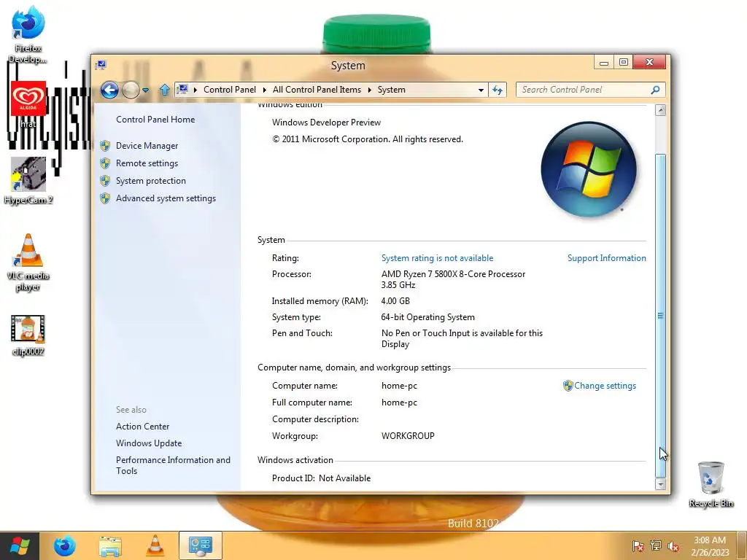Click the vertical scrollbar thumb
Viewport: 747px width, 560px height.
(x=660, y=315)
